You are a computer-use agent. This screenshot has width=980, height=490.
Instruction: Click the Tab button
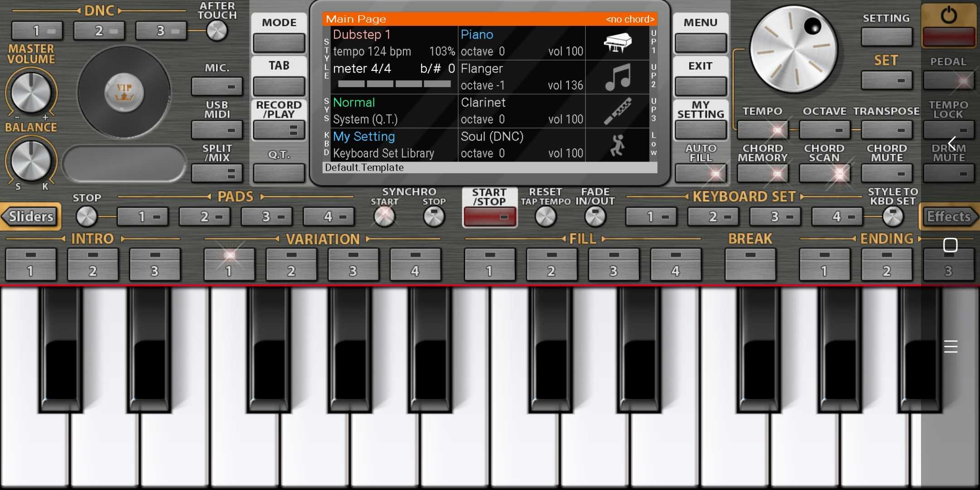pos(279,86)
